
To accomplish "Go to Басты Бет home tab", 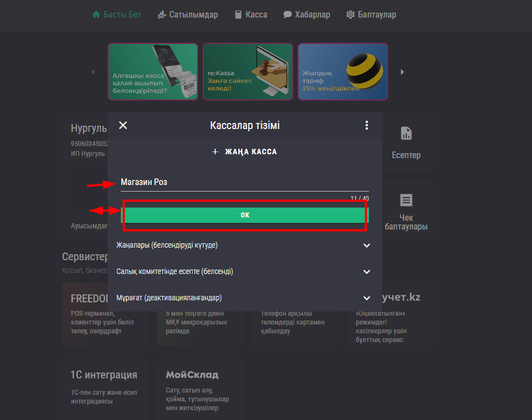I will pos(117,15).
